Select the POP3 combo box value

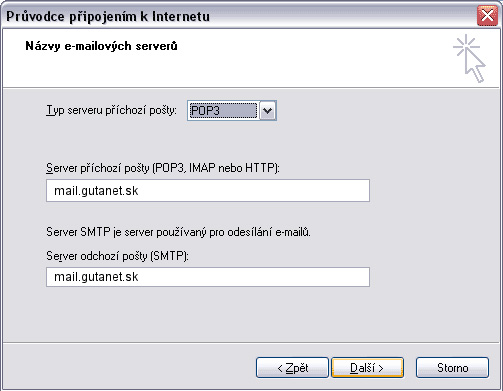point(223,111)
